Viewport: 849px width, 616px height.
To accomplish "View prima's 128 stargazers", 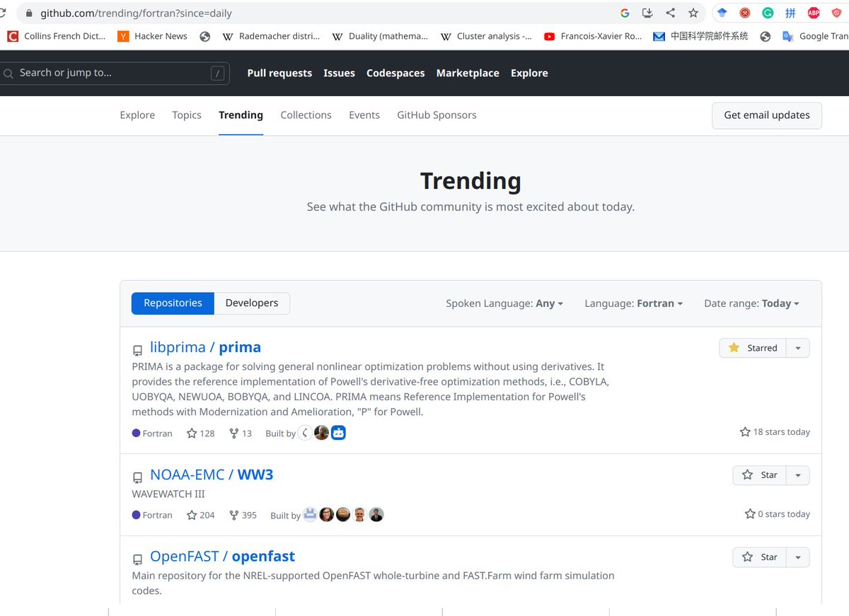I will [x=200, y=434].
